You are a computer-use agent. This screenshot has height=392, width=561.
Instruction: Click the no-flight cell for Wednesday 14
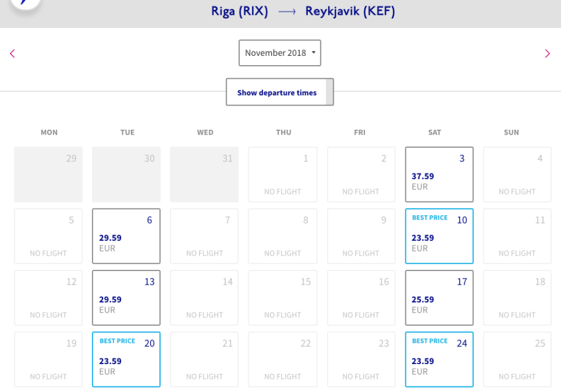(204, 298)
